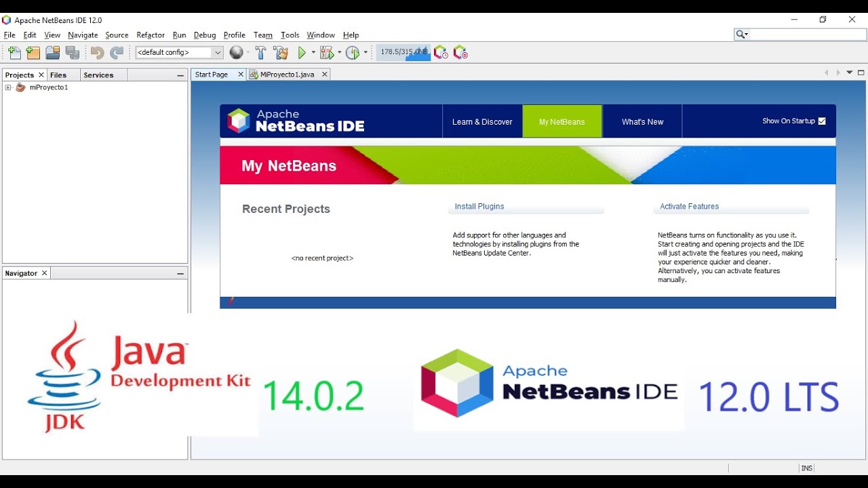Close the Navigator tab
The image size is (868, 488).
point(45,273)
